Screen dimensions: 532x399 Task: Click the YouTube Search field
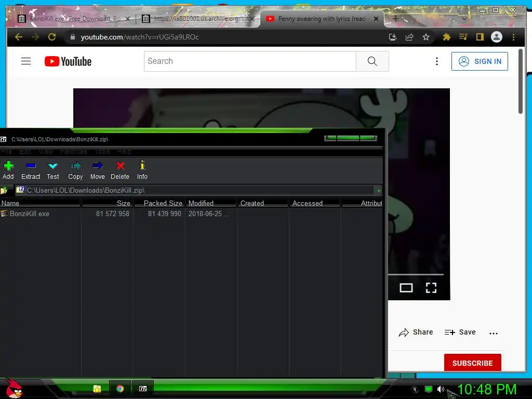[x=250, y=61]
